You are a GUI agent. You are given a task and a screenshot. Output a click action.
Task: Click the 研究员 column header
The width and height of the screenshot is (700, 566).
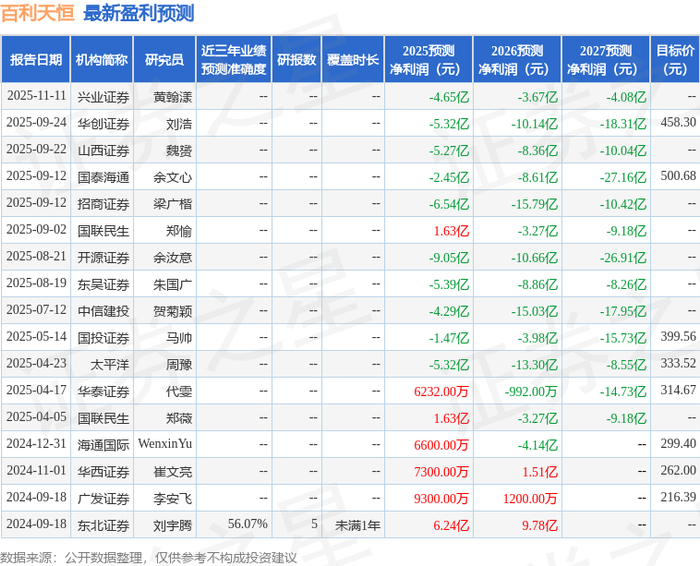(164, 59)
